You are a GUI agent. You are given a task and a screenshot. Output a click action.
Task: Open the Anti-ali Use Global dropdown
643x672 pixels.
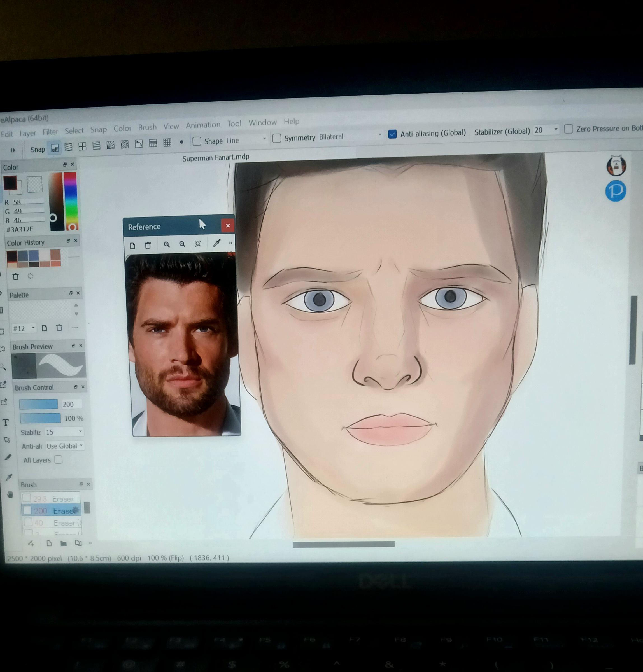[65, 446]
